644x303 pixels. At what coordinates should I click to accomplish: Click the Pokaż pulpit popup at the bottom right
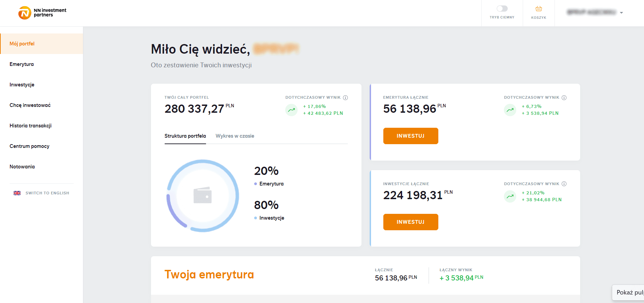tap(629, 292)
